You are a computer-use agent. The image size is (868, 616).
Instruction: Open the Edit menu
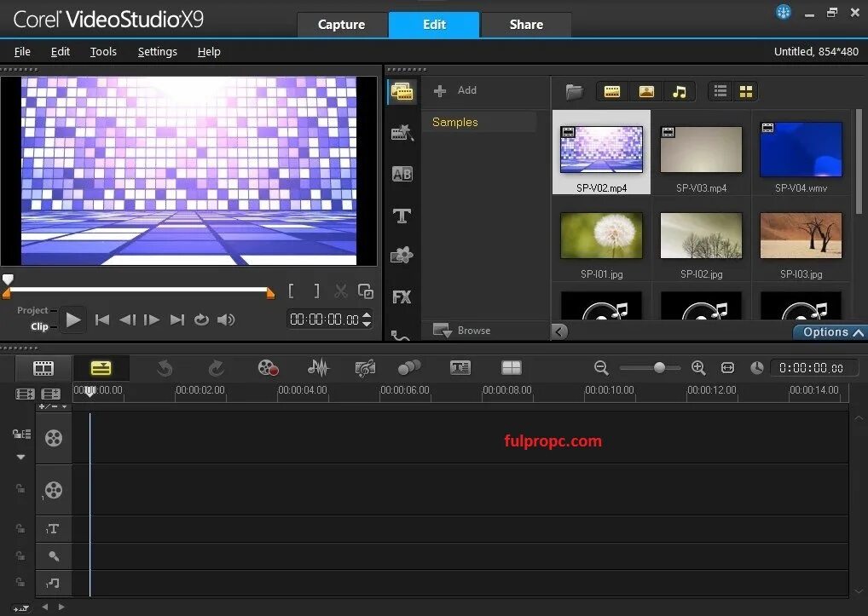(61, 51)
